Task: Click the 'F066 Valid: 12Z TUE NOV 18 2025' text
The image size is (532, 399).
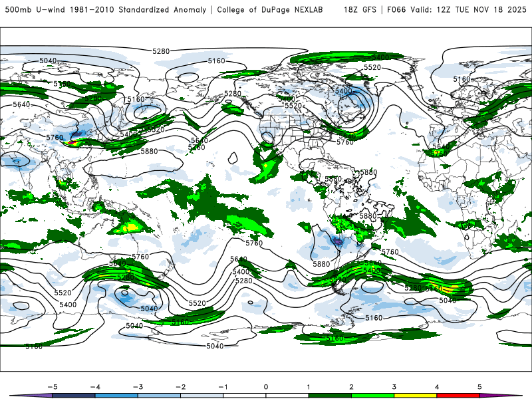Action: pos(457,9)
